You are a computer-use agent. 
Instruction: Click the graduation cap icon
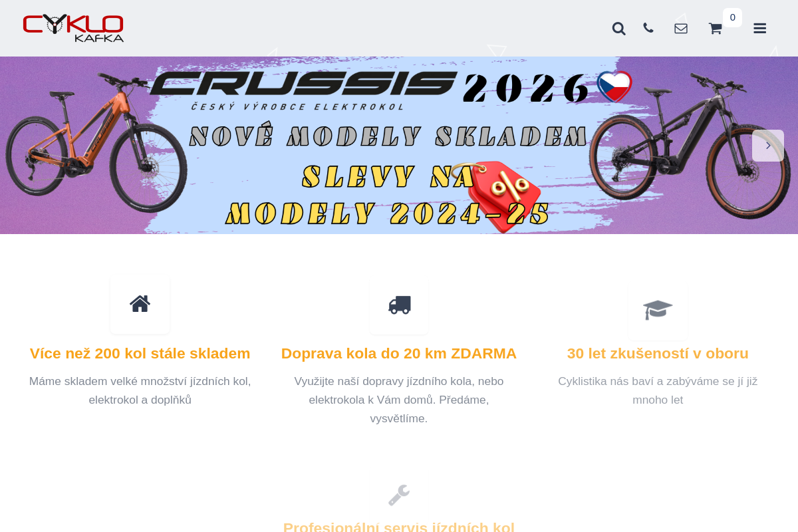pos(658,309)
